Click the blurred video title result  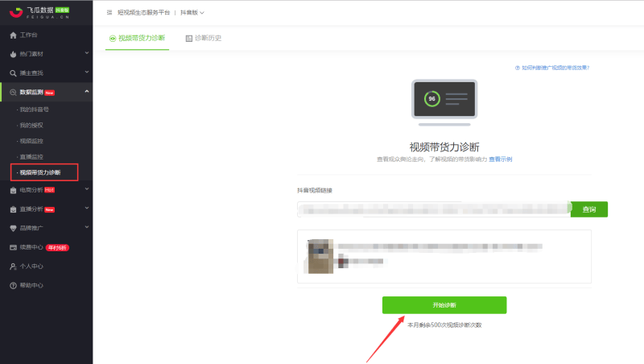(440, 246)
